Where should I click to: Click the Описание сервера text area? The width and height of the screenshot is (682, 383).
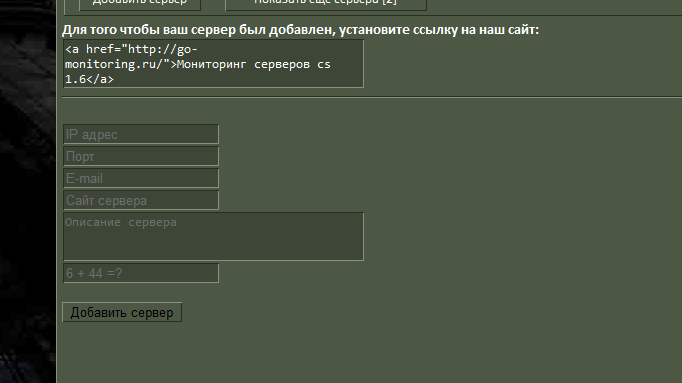click(214, 236)
